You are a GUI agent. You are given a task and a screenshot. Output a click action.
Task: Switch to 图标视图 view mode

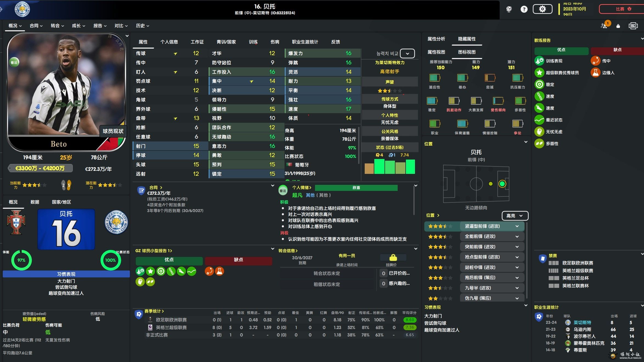coord(467,52)
